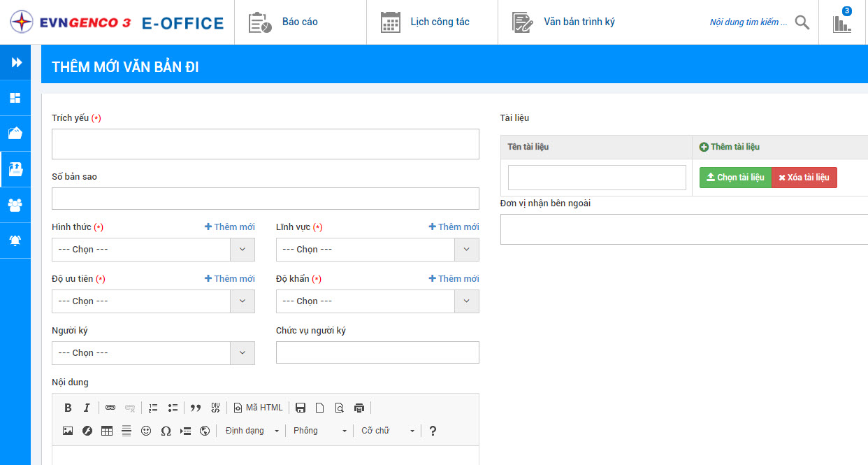Open statistics chart icon with badge
The width and height of the screenshot is (868, 465).
pos(842,23)
